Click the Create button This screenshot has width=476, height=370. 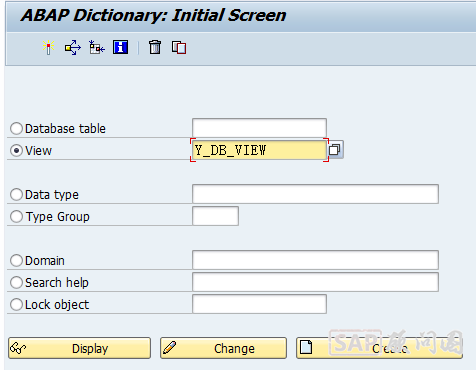pyautogui.click(x=379, y=348)
